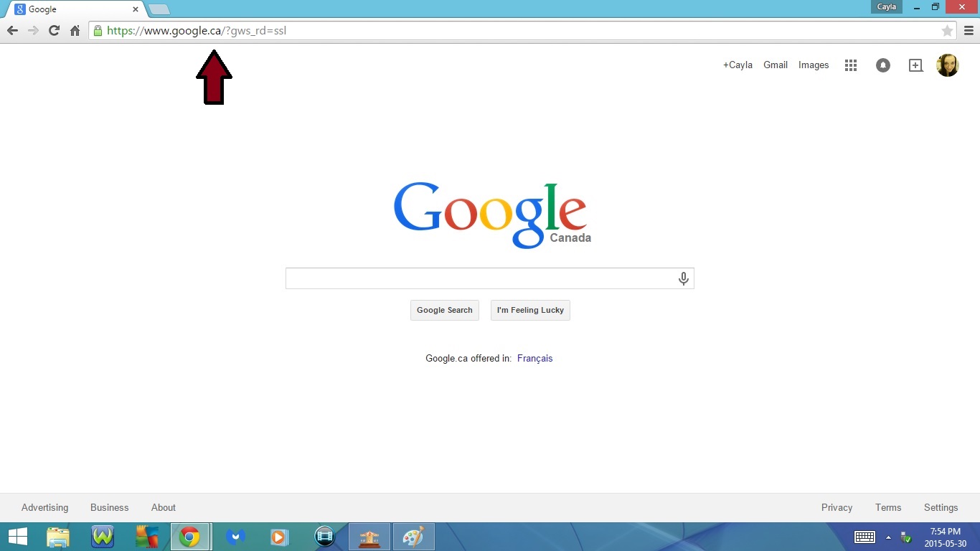This screenshot has height=551, width=980.
Task: Click the green padlock security icon
Action: 98,30
